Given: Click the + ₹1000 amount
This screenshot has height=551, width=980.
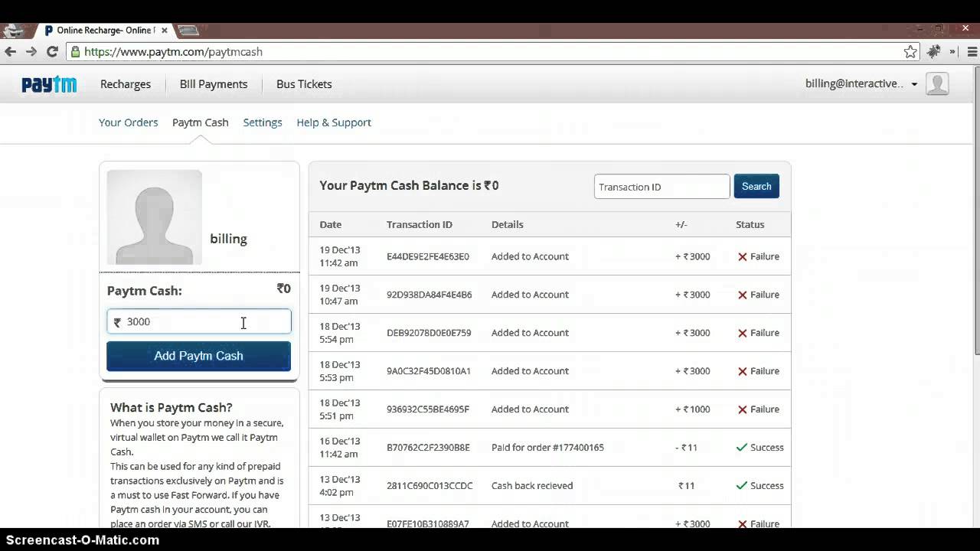Looking at the screenshot, I should [x=693, y=409].
